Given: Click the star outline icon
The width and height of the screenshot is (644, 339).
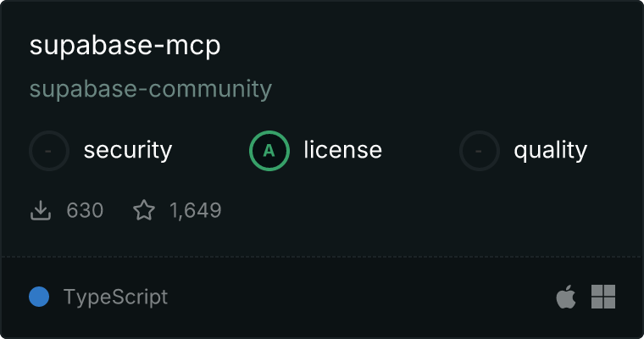Looking at the screenshot, I should 144,210.
